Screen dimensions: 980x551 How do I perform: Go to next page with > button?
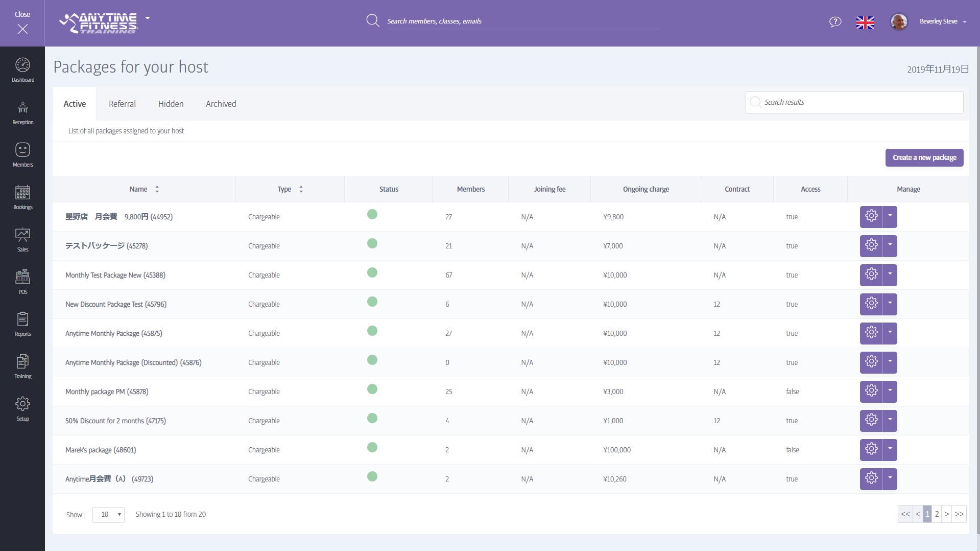click(x=946, y=514)
